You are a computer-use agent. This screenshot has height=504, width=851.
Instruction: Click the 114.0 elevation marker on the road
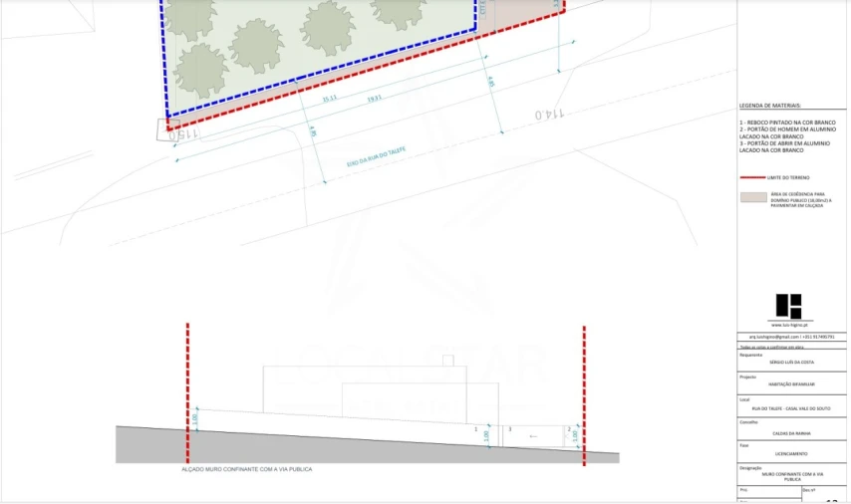[x=550, y=115]
